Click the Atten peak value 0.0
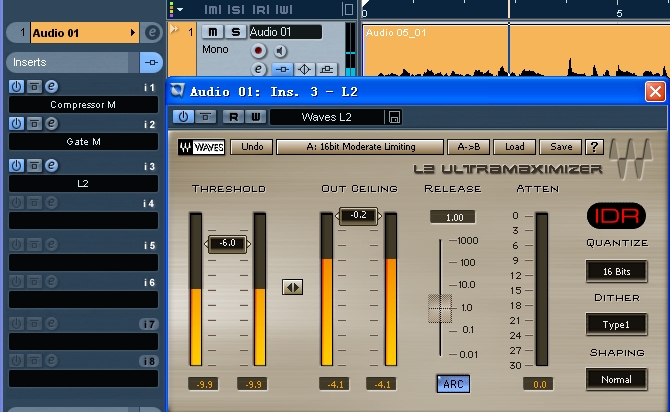 538,384
